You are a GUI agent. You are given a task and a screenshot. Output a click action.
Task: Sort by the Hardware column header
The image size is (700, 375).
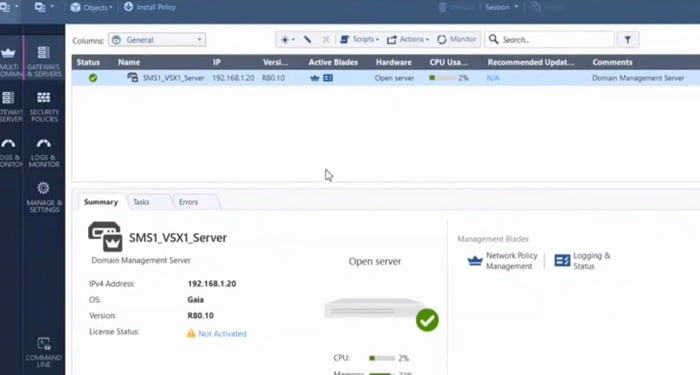(393, 62)
